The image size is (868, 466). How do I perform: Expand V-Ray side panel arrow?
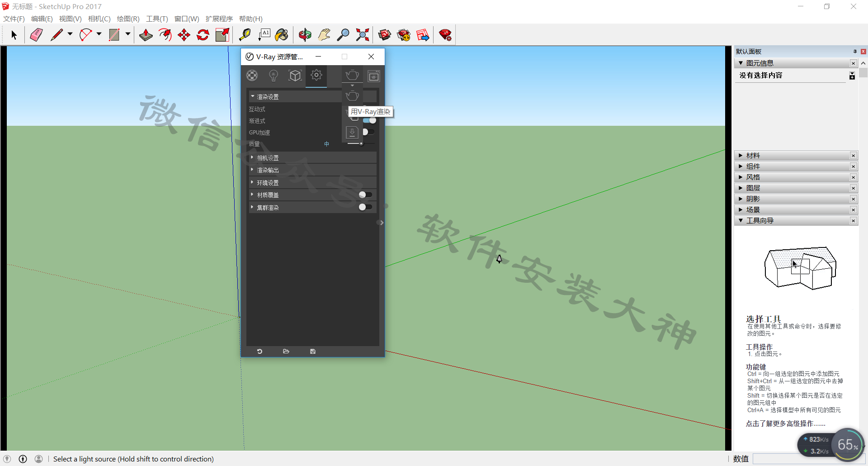[382, 223]
